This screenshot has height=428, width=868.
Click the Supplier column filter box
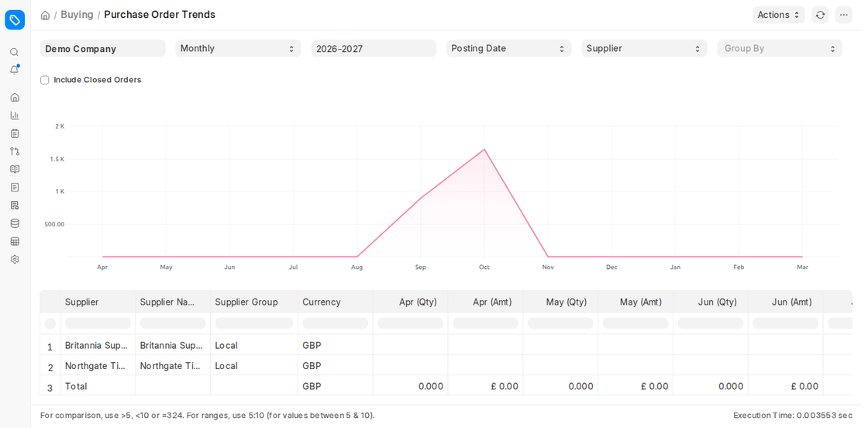point(98,323)
